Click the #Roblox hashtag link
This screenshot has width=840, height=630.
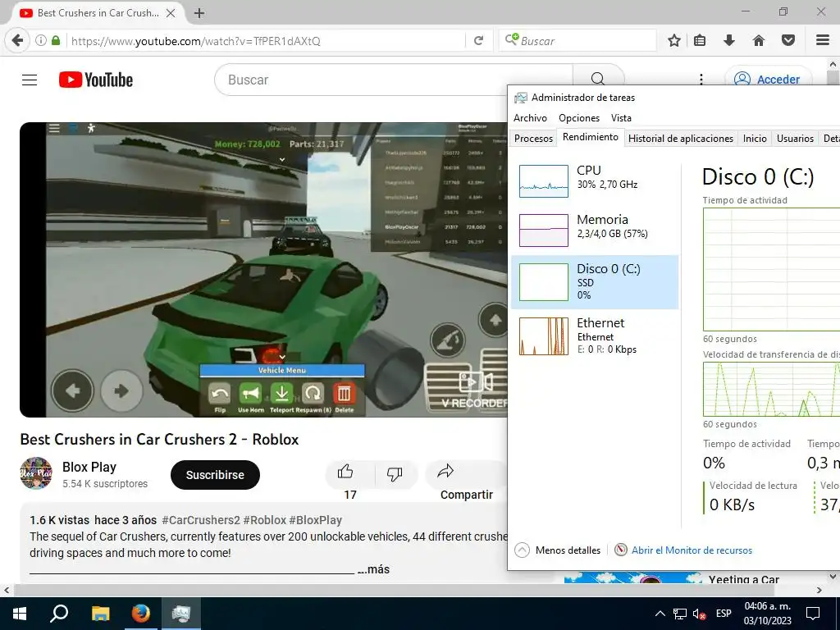(x=265, y=520)
